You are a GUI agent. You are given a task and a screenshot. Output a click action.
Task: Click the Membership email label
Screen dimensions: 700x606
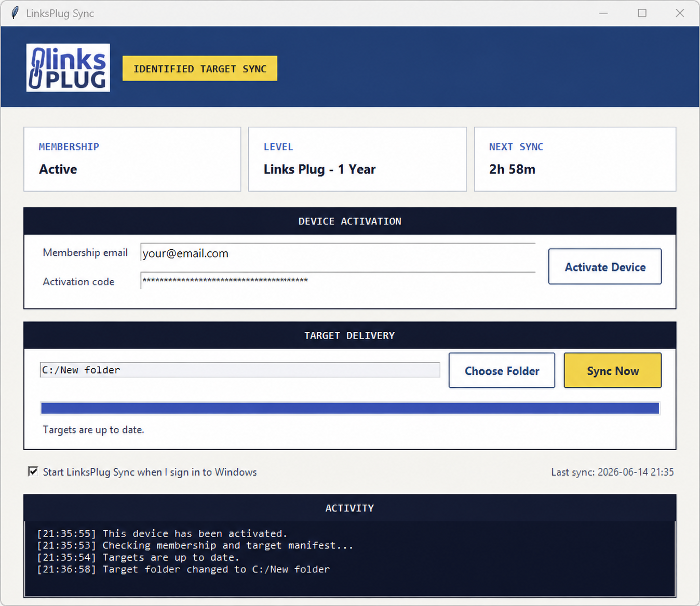85,252
